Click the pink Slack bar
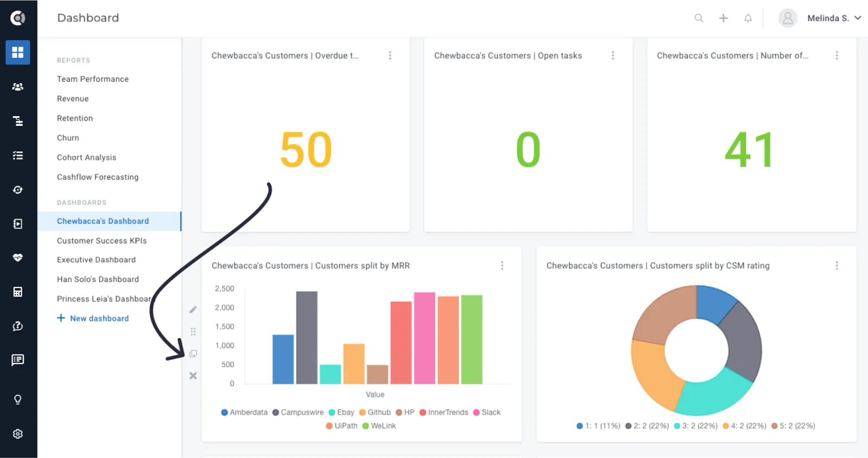868x458 pixels. tap(424, 338)
